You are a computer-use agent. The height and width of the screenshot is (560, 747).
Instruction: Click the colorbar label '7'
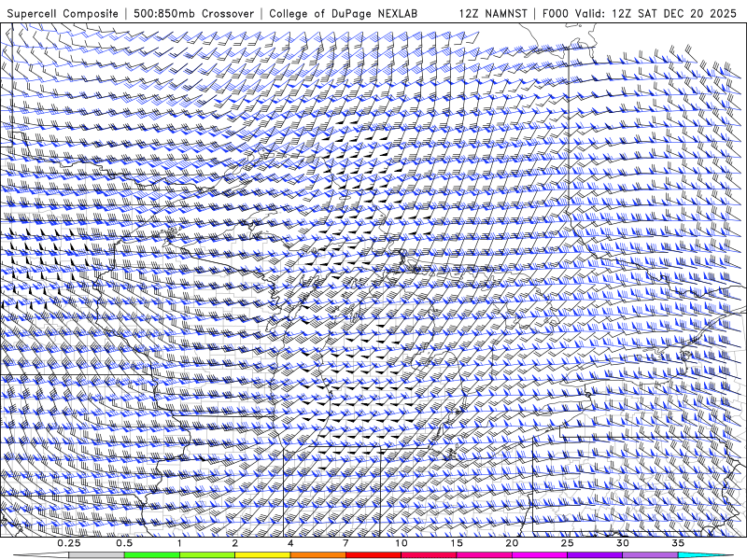pyautogui.click(x=345, y=543)
